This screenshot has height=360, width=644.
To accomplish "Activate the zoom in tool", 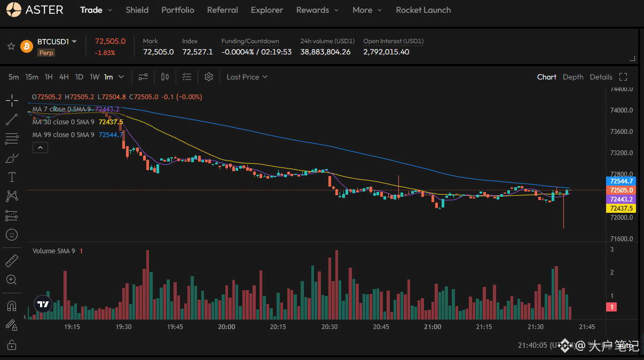I will [12, 279].
